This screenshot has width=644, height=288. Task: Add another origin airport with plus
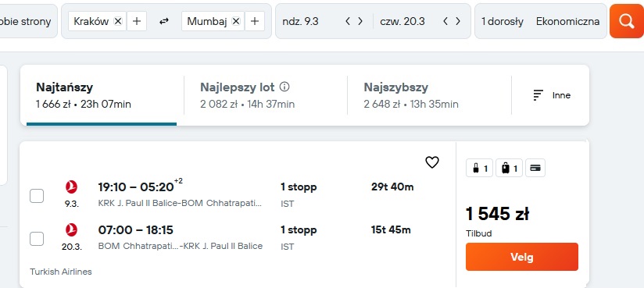click(x=137, y=21)
